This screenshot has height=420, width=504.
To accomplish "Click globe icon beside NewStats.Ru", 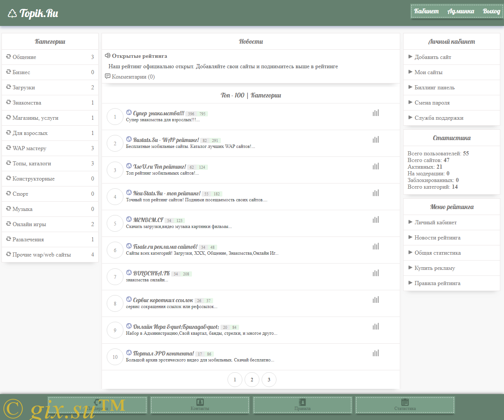I will tap(129, 192).
